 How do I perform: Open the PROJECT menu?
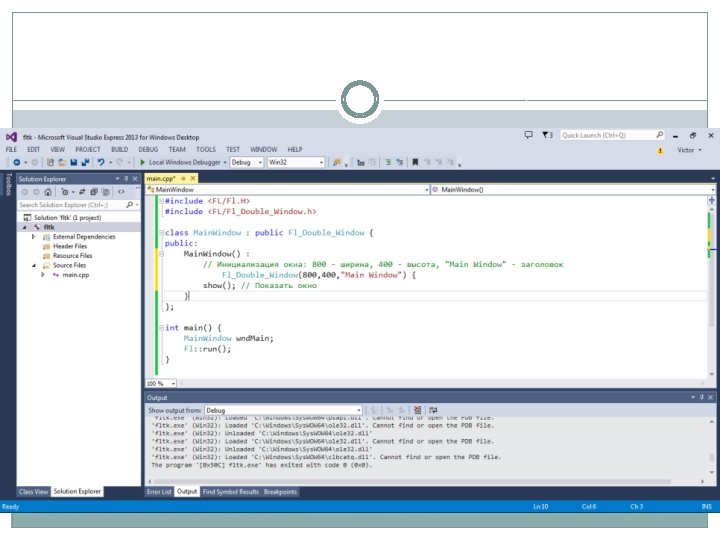tap(88, 150)
